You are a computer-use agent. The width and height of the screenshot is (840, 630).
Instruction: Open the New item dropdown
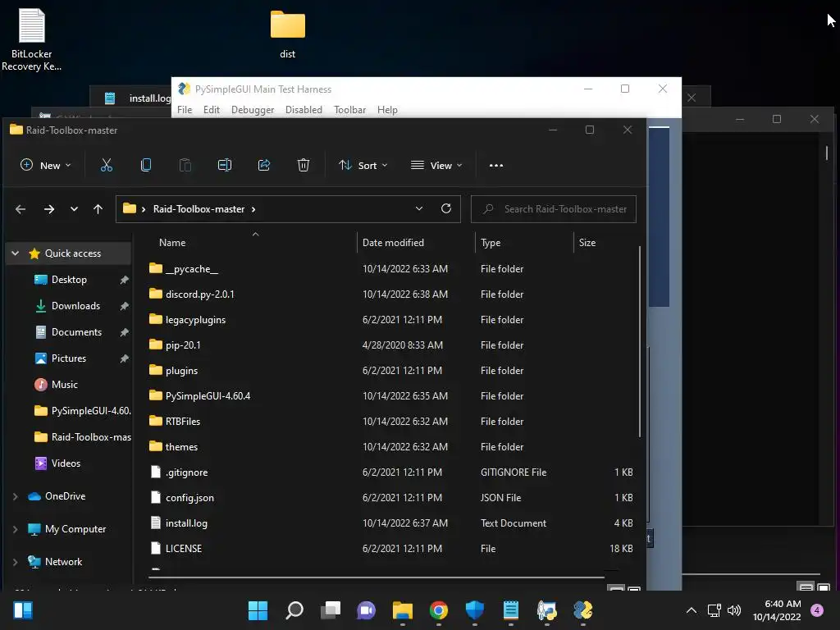pyautogui.click(x=46, y=165)
